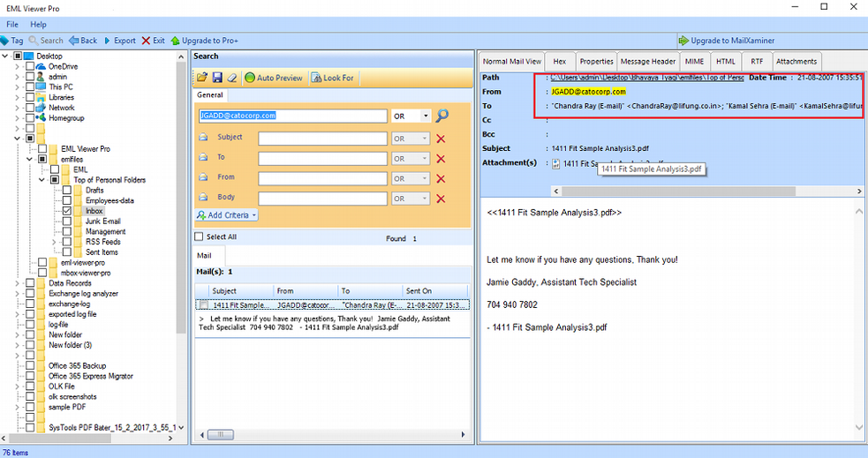Switch to the Hex tab
The height and width of the screenshot is (458, 868).
click(560, 62)
